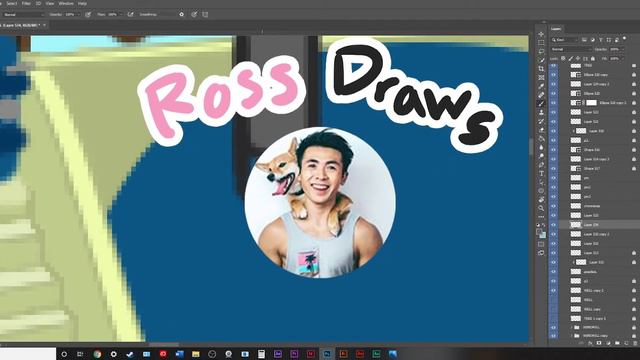Hide the Shape 316 layer

[x=553, y=150]
